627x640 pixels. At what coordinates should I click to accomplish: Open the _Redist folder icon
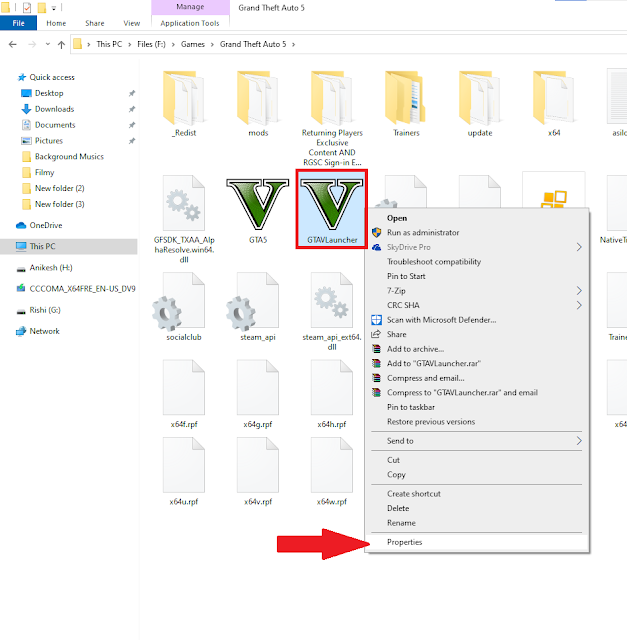(x=184, y=98)
